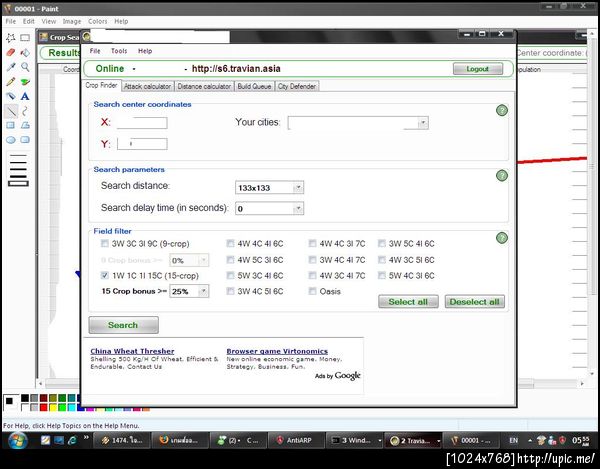The width and height of the screenshot is (600, 469).
Task: Switch to the Firefox taskbar button
Action: coord(180,440)
